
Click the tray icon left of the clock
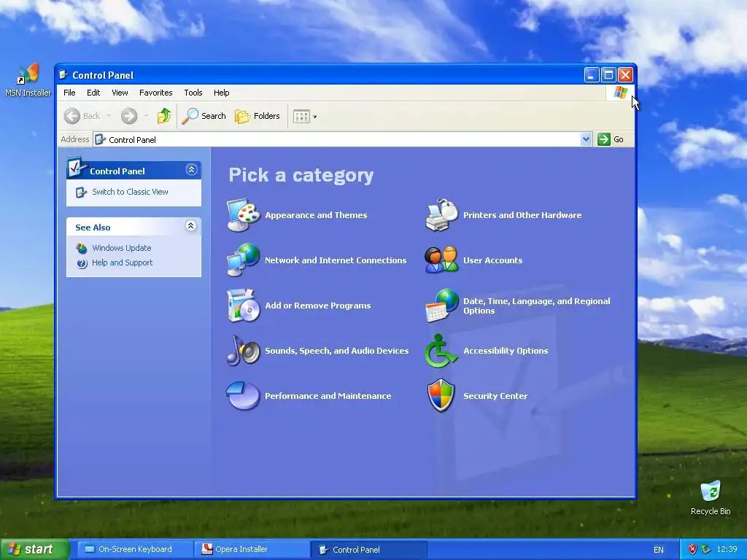tap(706, 549)
